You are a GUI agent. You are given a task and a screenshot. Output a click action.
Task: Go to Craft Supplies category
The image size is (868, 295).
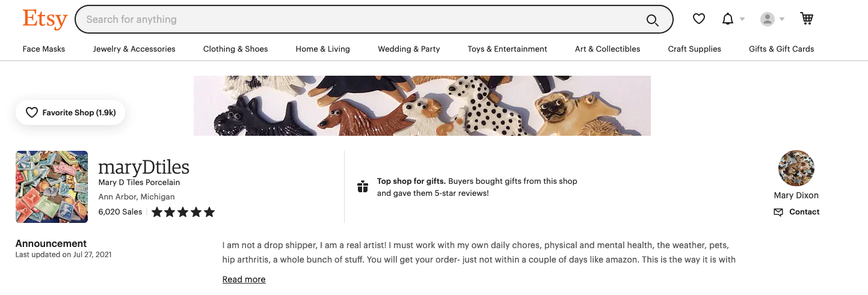pos(694,49)
